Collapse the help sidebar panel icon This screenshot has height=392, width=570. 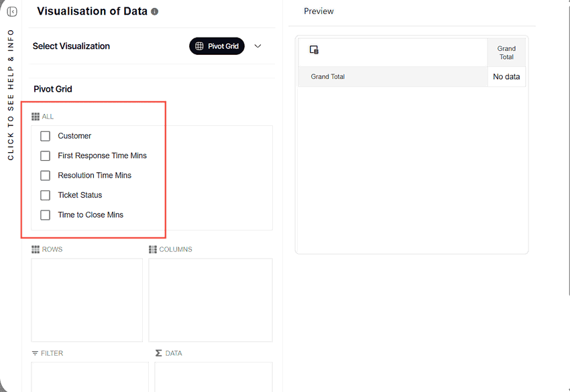12,11
